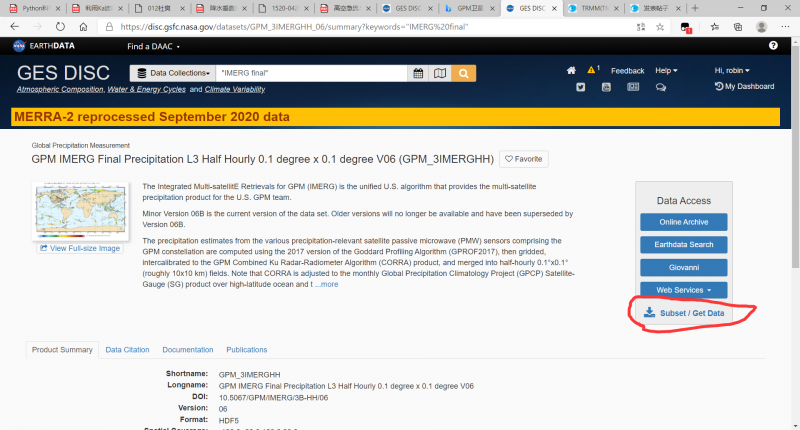Open the GES DISC Twitter icon
This screenshot has height=430, width=800.
[x=581, y=87]
